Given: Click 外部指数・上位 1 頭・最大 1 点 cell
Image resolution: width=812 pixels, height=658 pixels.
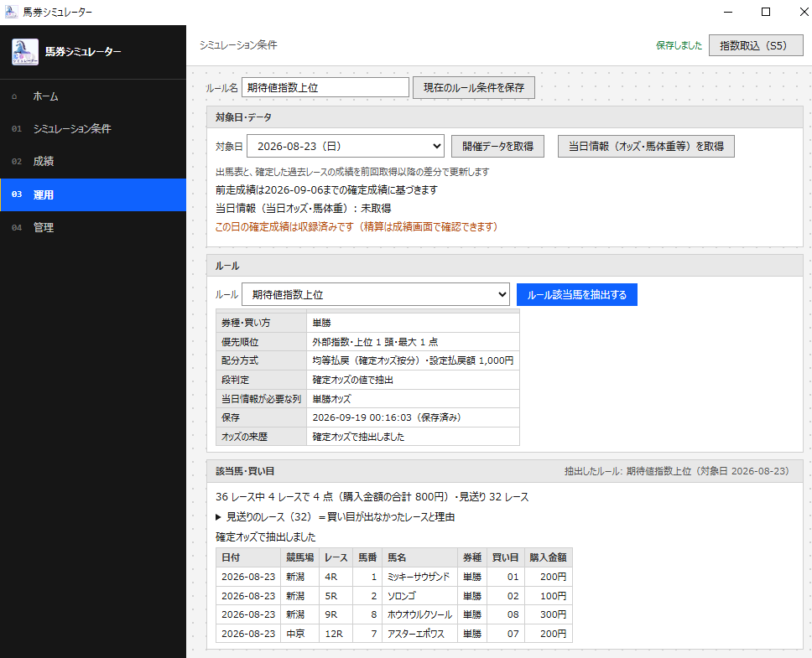Looking at the screenshot, I should pyautogui.click(x=413, y=342).
